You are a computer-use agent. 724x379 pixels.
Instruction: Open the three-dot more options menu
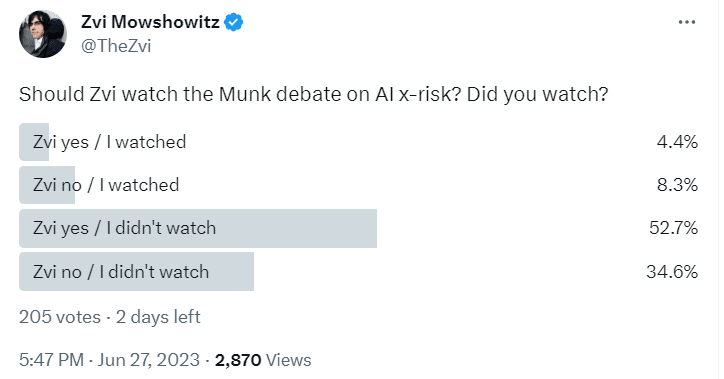click(687, 22)
